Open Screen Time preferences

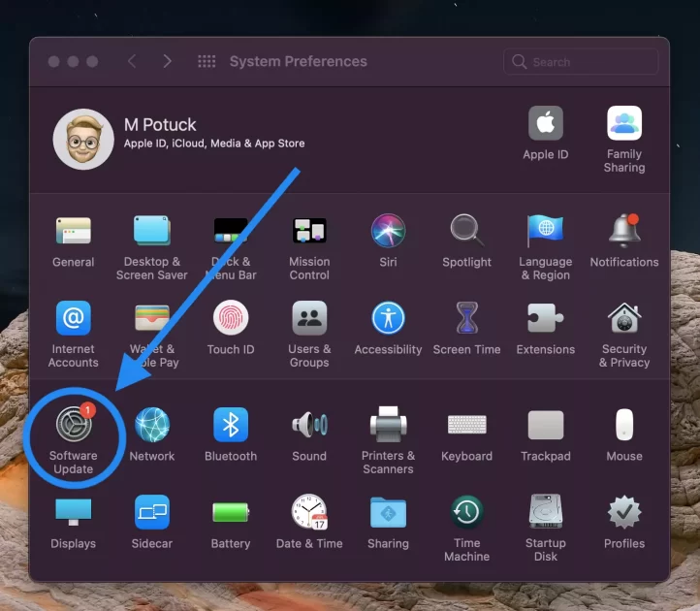coord(466,319)
